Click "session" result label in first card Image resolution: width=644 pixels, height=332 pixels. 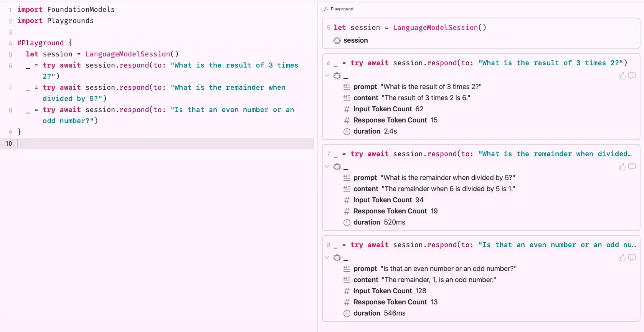point(356,40)
